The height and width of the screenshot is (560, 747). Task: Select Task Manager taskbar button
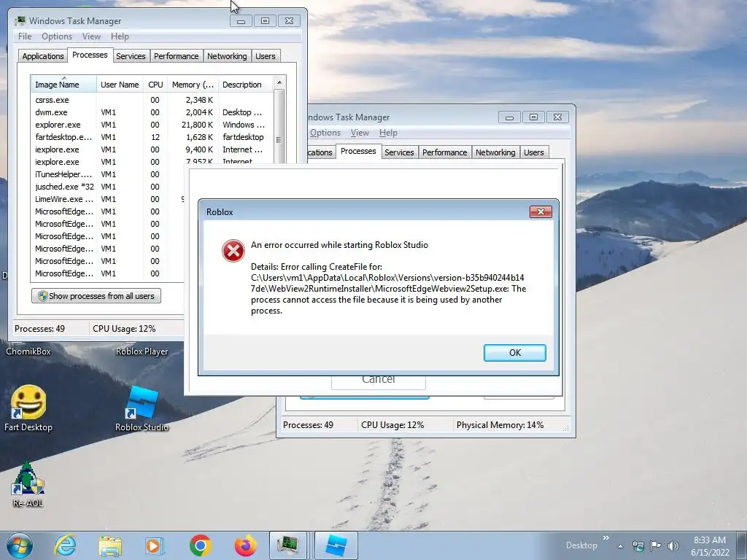287,545
